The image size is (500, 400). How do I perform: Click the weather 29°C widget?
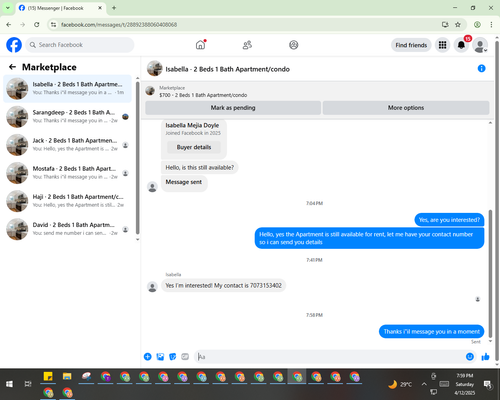pyautogui.click(x=400, y=384)
